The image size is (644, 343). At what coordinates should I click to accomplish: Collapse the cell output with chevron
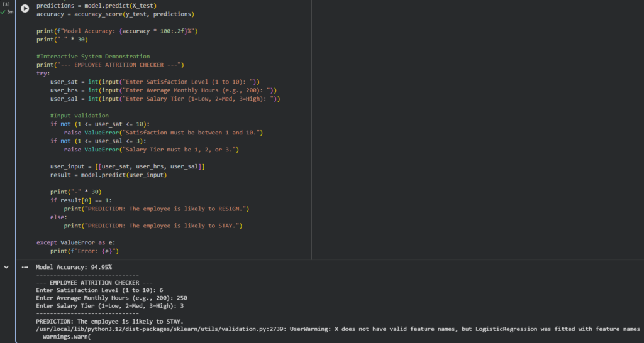click(6, 267)
